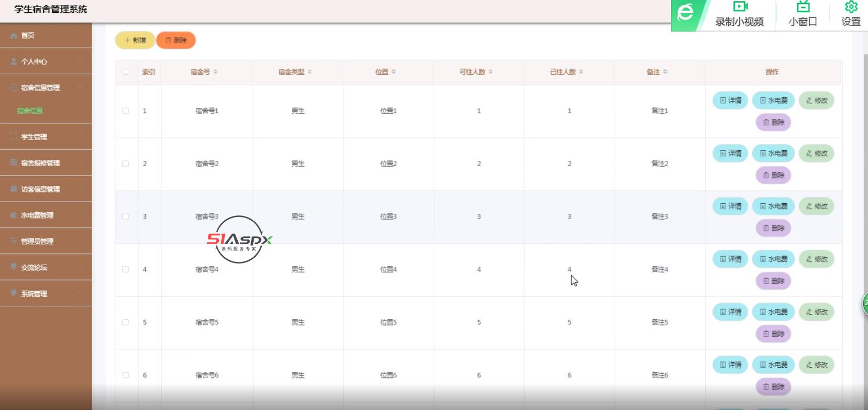This screenshot has height=410, width=868.
Task: Expand the 系统管理 menu chevron
Action: pos(80,293)
